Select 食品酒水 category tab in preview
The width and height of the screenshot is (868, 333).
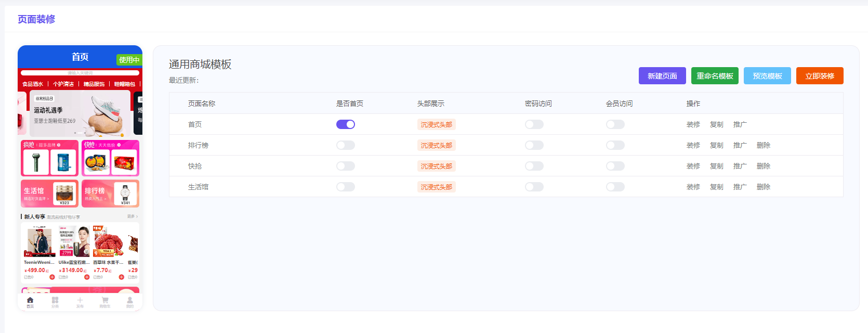[x=33, y=84]
